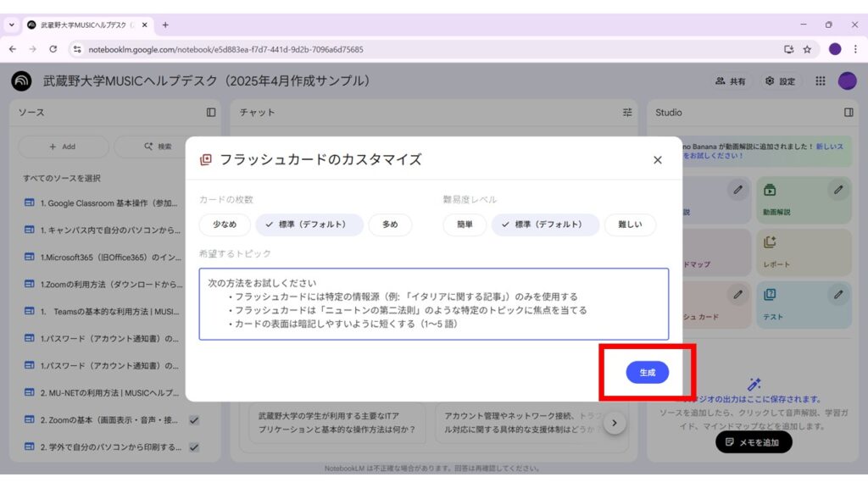The height and width of the screenshot is (488, 868).
Task: Click the 設定 gear button
Action: (780, 81)
